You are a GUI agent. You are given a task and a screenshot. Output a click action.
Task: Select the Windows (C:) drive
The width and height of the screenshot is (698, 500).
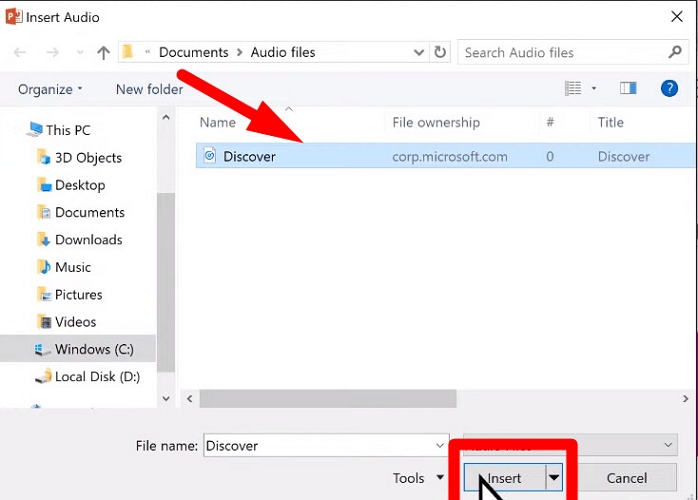click(x=78, y=349)
